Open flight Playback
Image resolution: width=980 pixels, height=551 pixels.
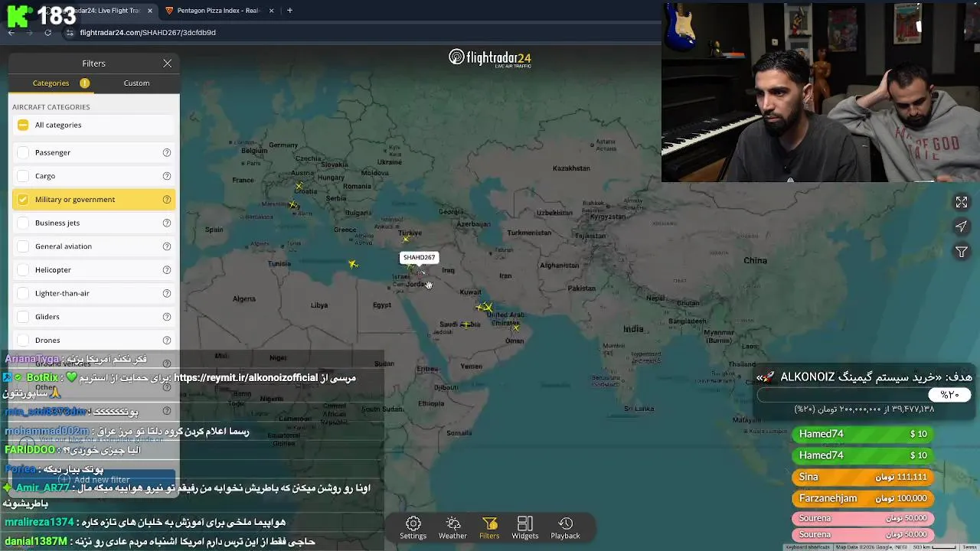point(565,528)
